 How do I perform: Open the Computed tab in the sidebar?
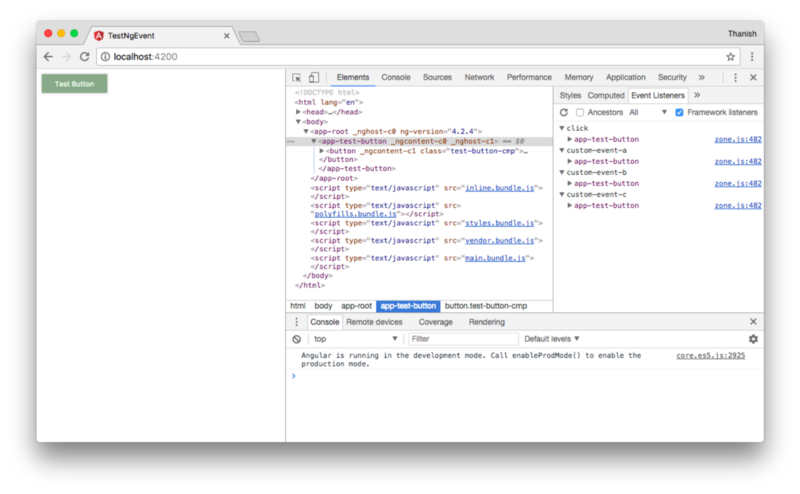(x=606, y=95)
